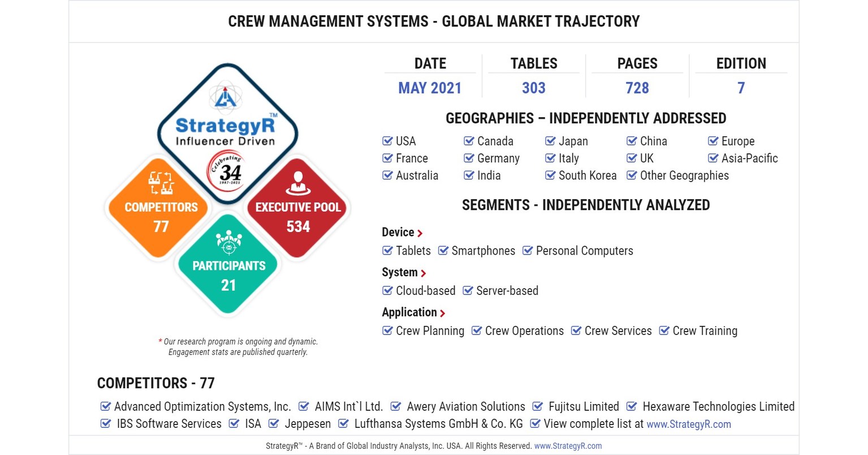The image size is (868, 455).
Task: Open the Application segment expander
Action: (443, 312)
